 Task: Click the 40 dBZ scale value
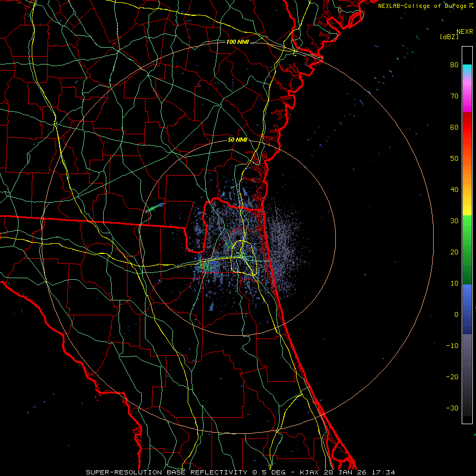[454, 190]
